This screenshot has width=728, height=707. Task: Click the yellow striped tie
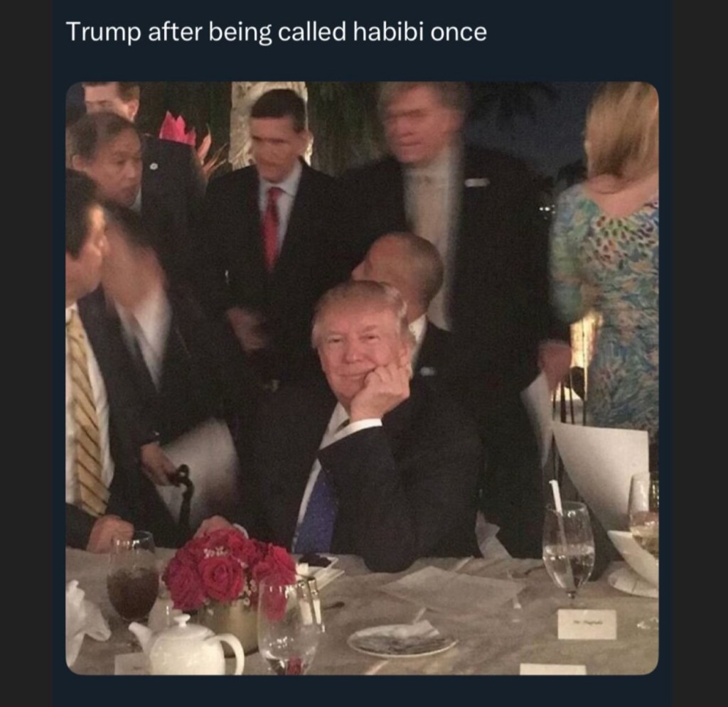click(x=86, y=413)
